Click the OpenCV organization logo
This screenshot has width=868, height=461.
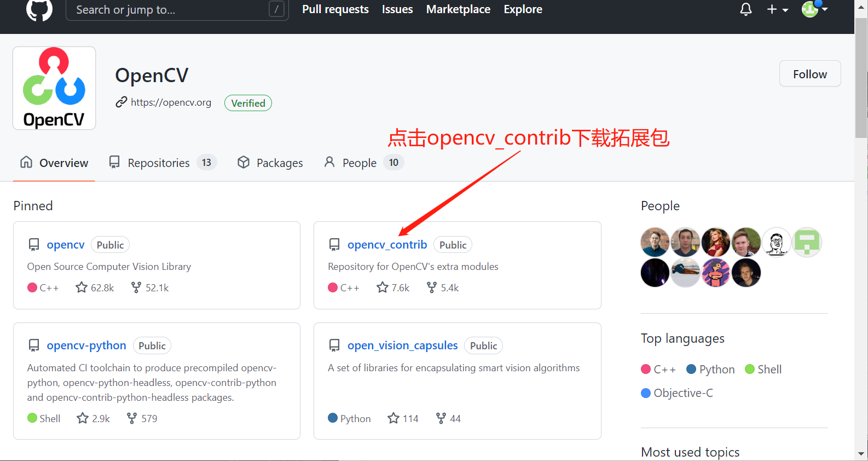(54, 88)
